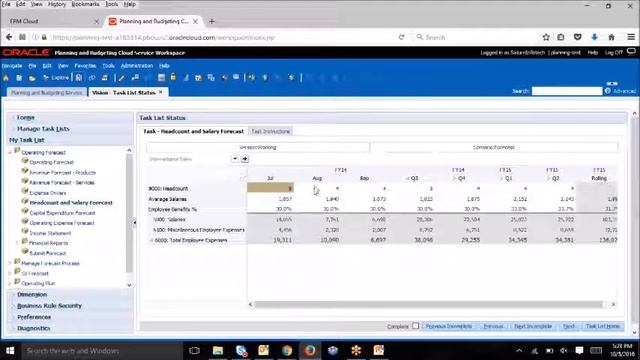Select the Income Statement task

pos(50,233)
